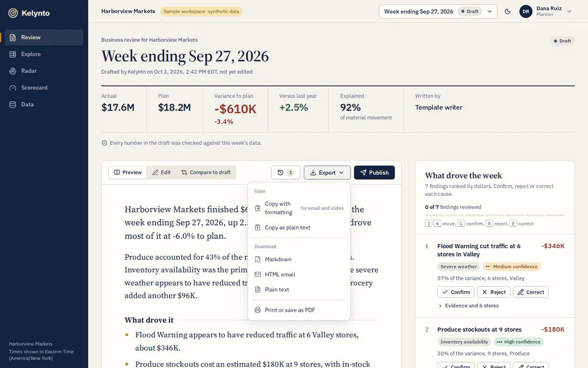Image resolution: width=588 pixels, height=368 pixels.
Task: Expand the Dana Ruiz account menu chevron
Action: (569, 11)
